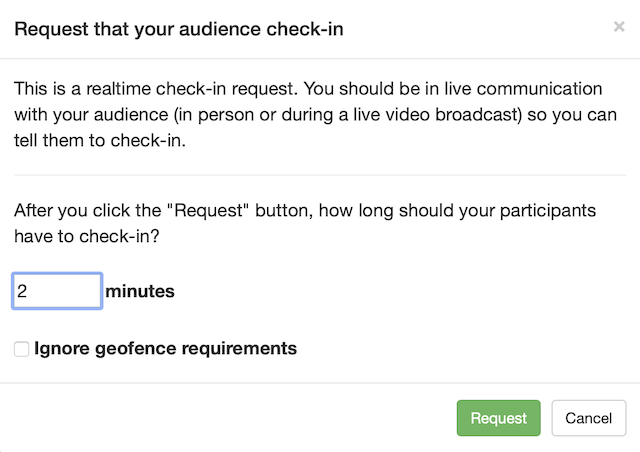Click the 'how long should your participants' question text
Viewport: 640px width, 452px height.
click(457, 211)
